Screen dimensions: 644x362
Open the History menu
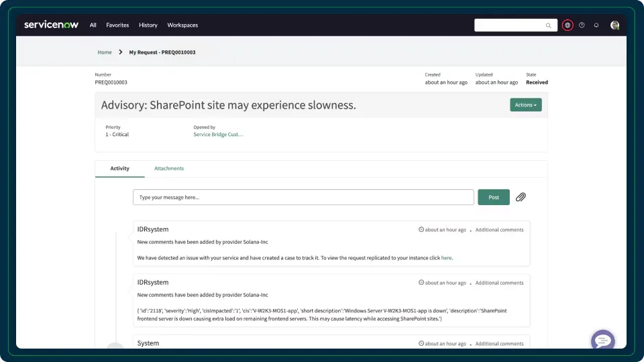148,25
